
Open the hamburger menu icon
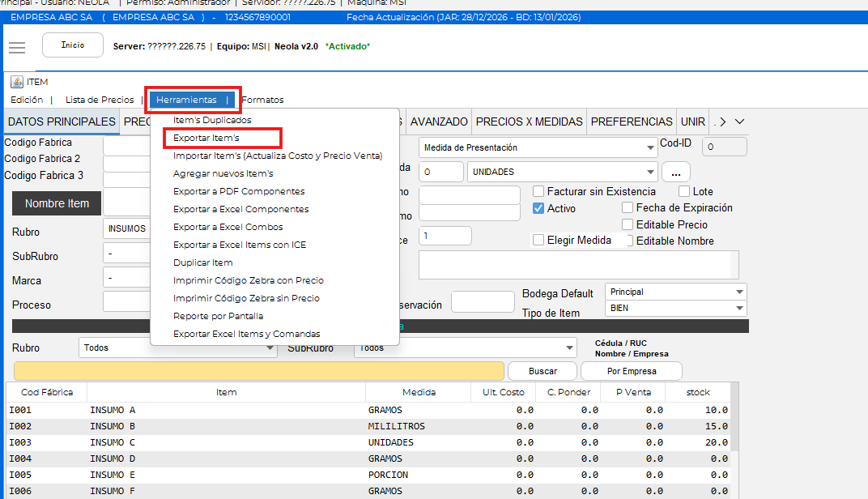point(17,48)
